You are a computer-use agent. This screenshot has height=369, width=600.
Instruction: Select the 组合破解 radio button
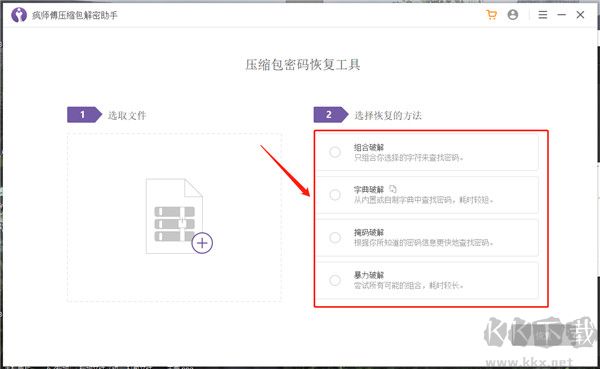335,152
